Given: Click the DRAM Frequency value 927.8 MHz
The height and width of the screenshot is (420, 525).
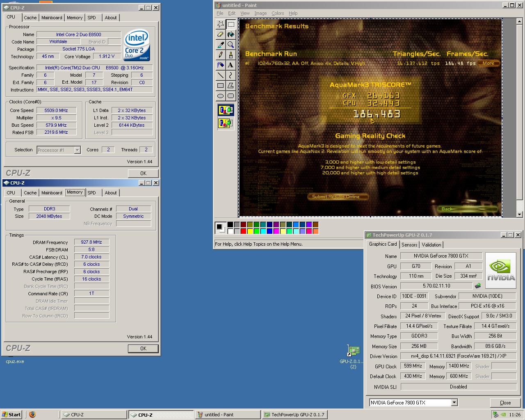Looking at the screenshot, I should (91, 242).
